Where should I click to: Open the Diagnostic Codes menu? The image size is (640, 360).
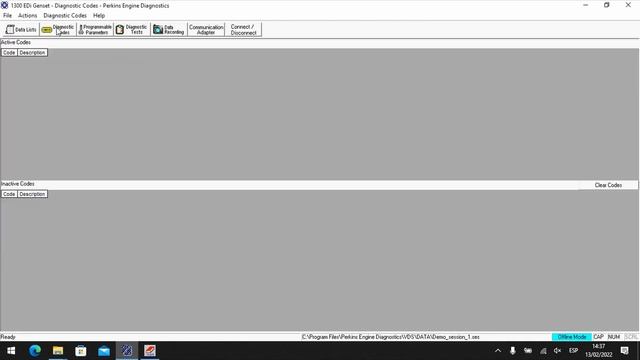point(65,16)
